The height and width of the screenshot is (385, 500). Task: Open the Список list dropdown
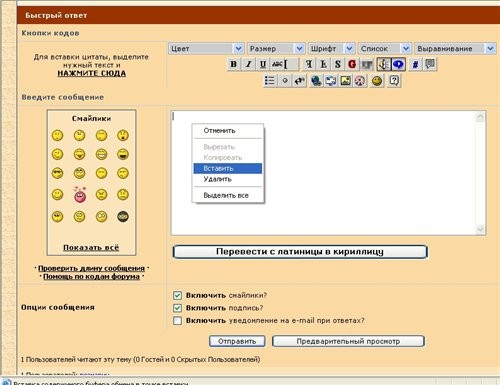385,49
